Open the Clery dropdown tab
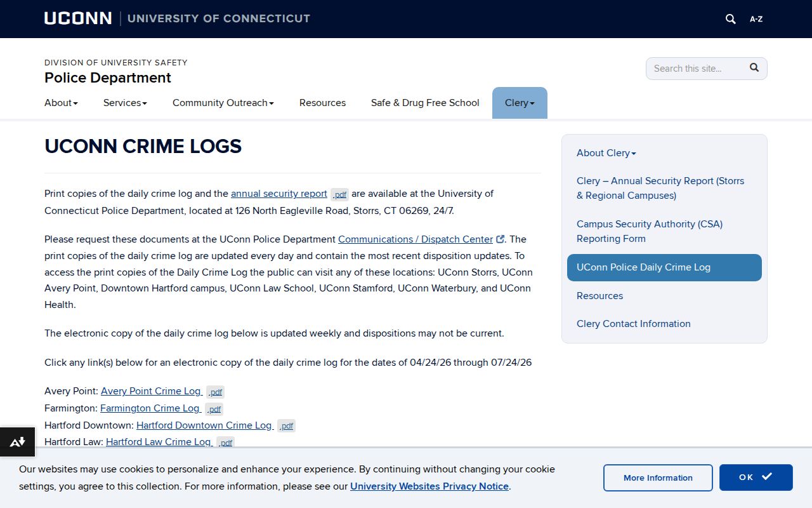 (x=520, y=103)
